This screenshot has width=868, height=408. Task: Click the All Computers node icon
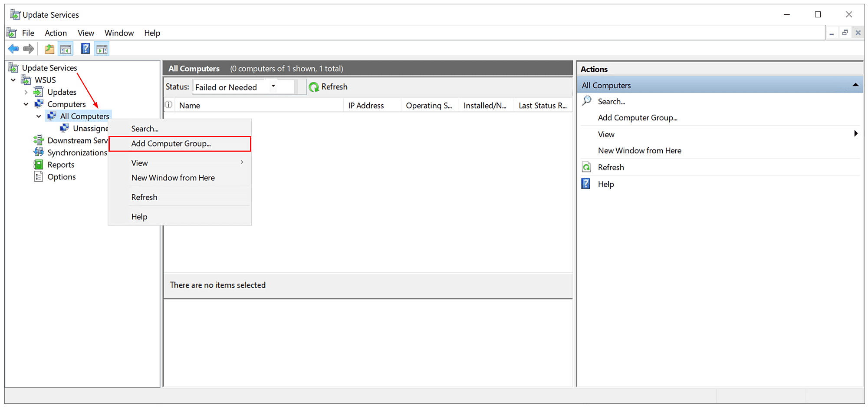tap(52, 116)
